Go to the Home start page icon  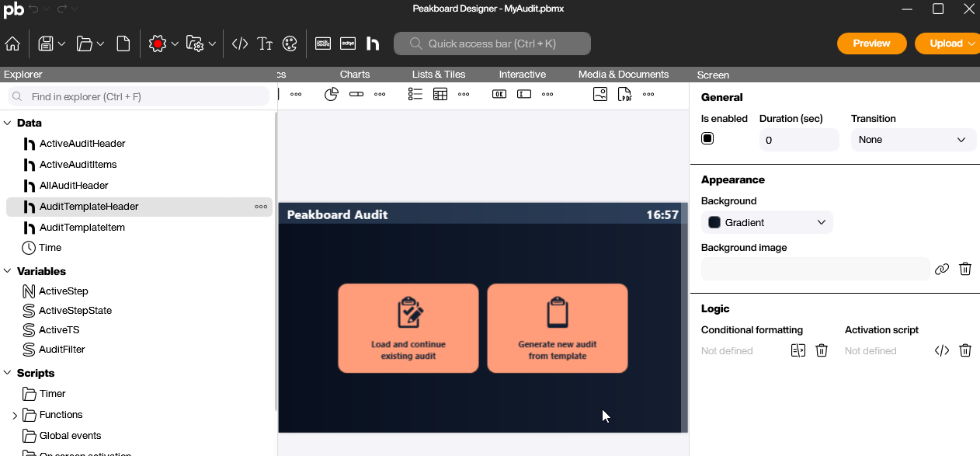pyautogui.click(x=12, y=44)
